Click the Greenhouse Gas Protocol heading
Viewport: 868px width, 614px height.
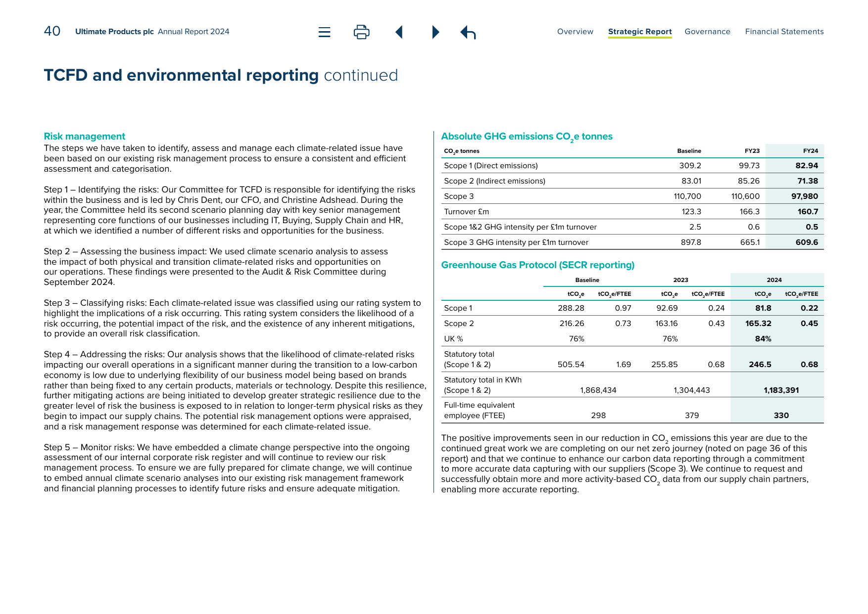click(x=537, y=265)
